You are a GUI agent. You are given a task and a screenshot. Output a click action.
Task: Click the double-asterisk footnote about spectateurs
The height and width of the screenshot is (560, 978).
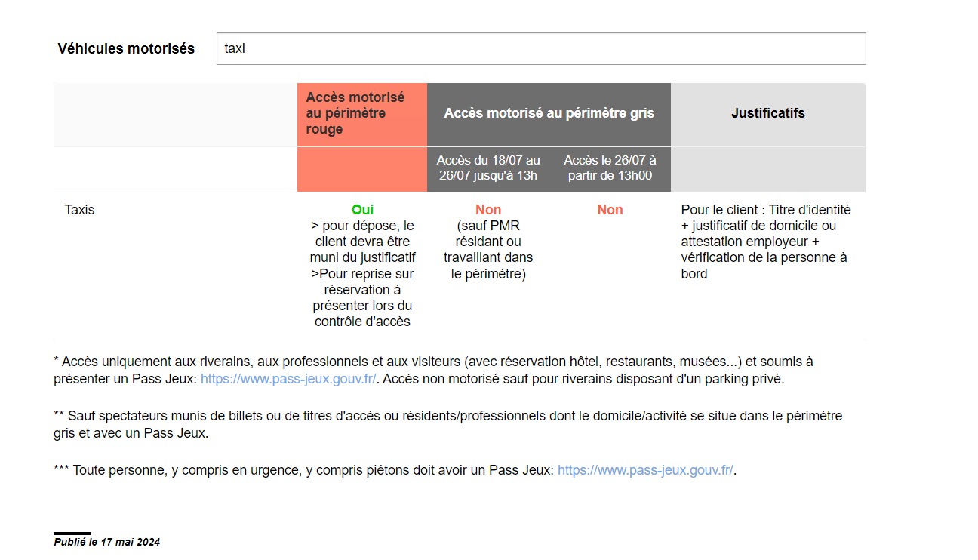pos(447,425)
